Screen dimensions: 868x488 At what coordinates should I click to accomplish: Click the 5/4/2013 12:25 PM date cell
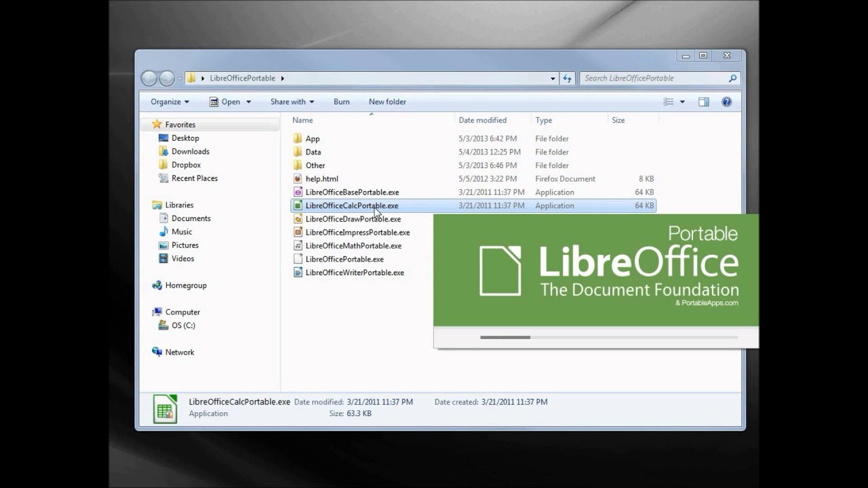(x=490, y=152)
